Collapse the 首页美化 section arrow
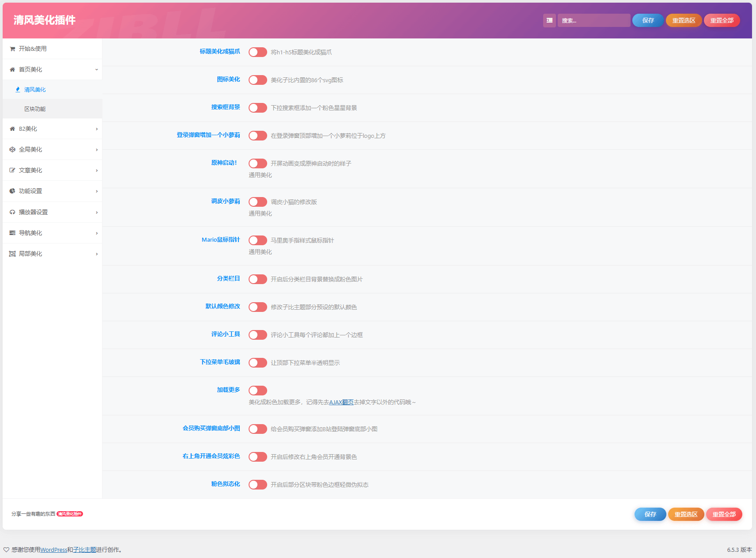This screenshot has width=756, height=558. (x=97, y=69)
